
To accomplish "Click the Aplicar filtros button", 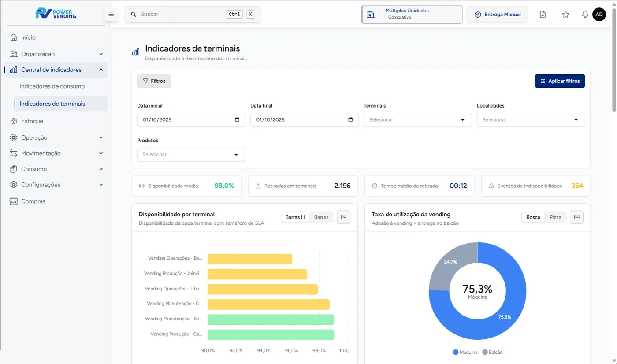I will pyautogui.click(x=560, y=81).
